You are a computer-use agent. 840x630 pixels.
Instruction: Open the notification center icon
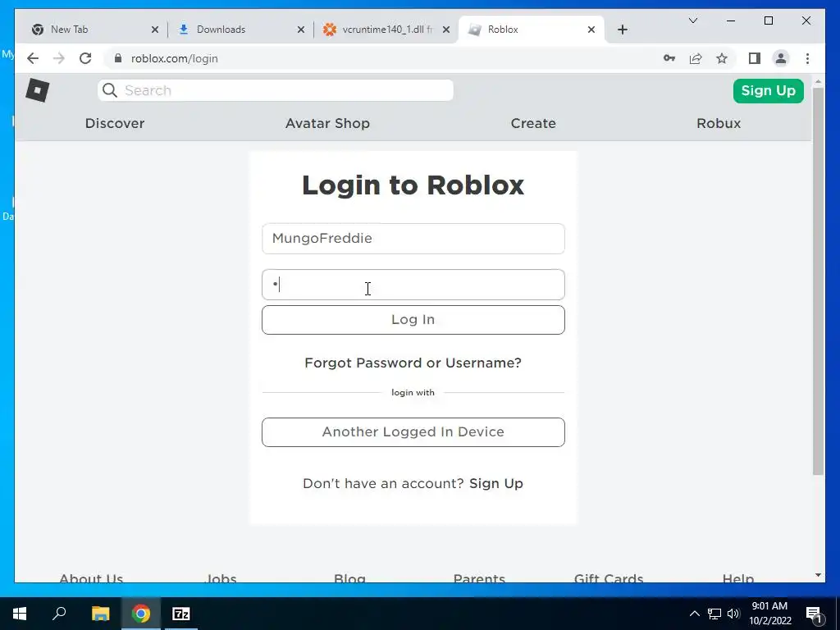(x=814, y=614)
